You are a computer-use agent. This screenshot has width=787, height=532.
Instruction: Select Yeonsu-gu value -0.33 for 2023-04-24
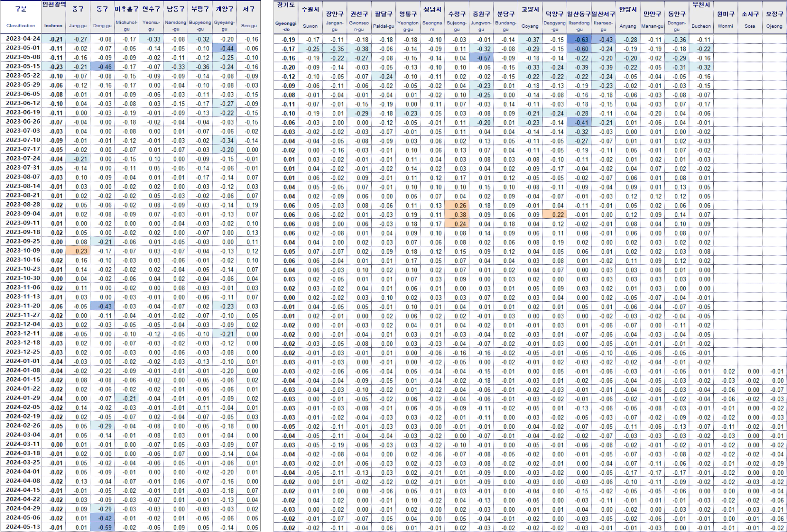[151, 39]
